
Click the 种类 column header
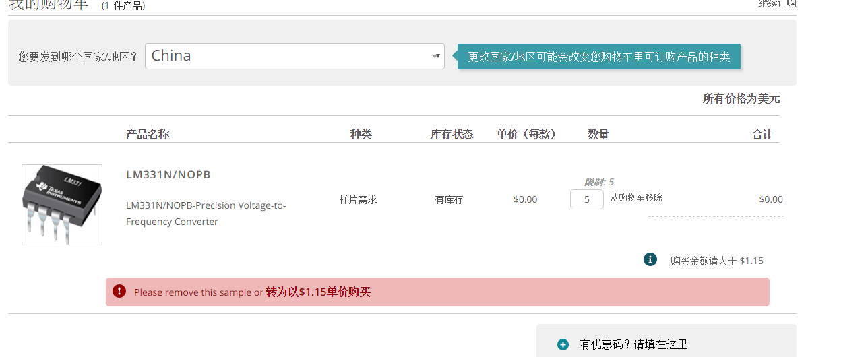click(x=361, y=134)
